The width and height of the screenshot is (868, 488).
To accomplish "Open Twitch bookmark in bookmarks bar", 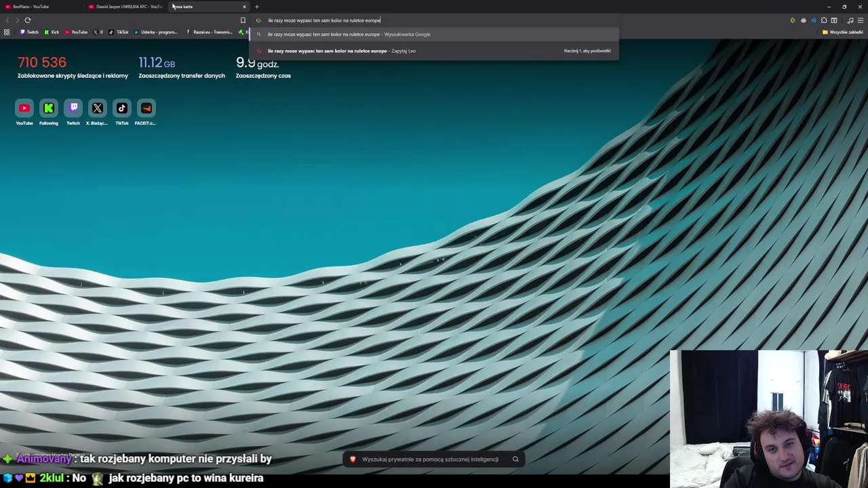I will click(x=29, y=32).
